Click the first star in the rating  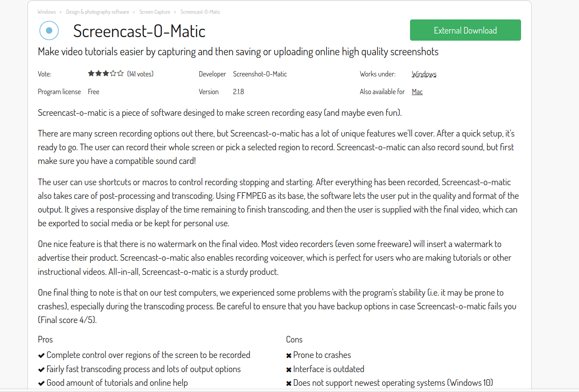[x=91, y=74]
